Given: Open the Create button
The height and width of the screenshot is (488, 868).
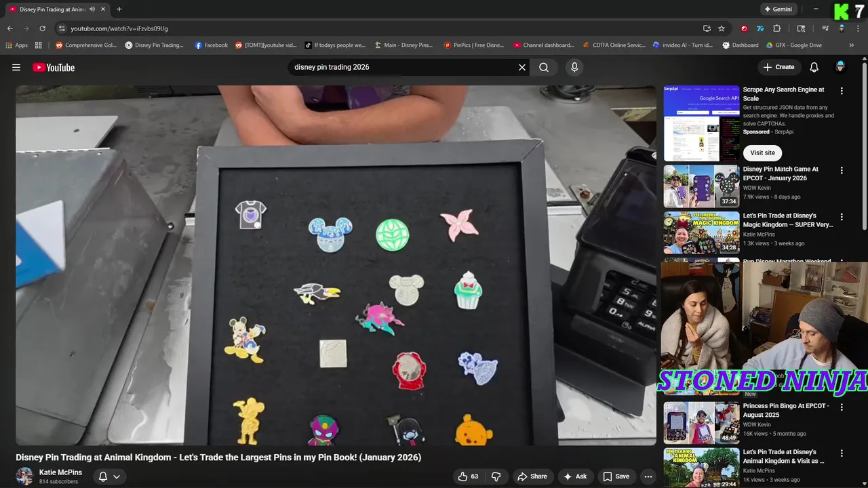Looking at the screenshot, I should 778,67.
